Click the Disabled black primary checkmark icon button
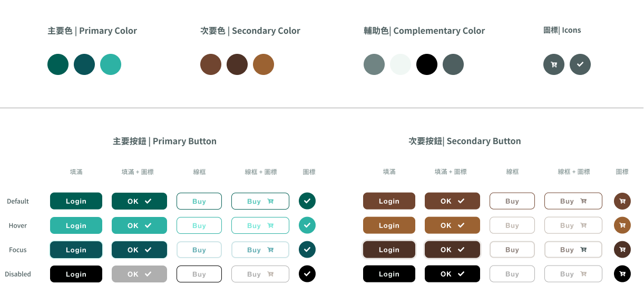The image size is (644, 303). click(x=307, y=274)
